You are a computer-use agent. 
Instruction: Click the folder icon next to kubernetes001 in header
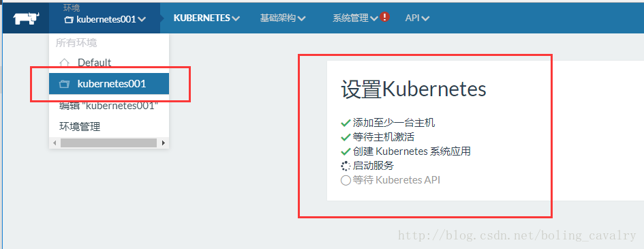(x=69, y=19)
